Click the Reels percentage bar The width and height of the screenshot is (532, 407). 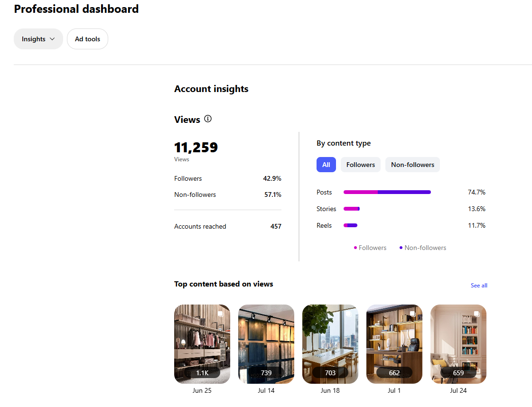point(351,225)
